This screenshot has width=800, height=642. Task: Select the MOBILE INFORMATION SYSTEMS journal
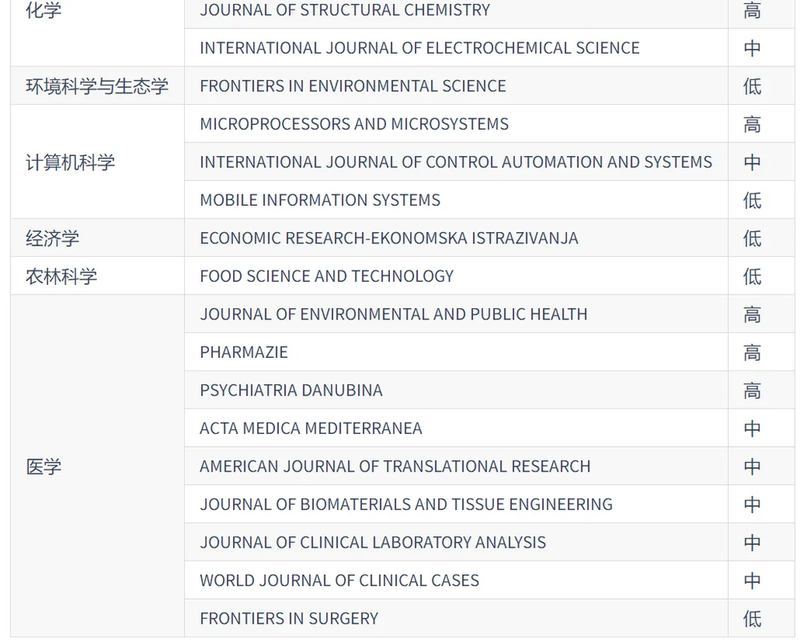click(x=320, y=200)
